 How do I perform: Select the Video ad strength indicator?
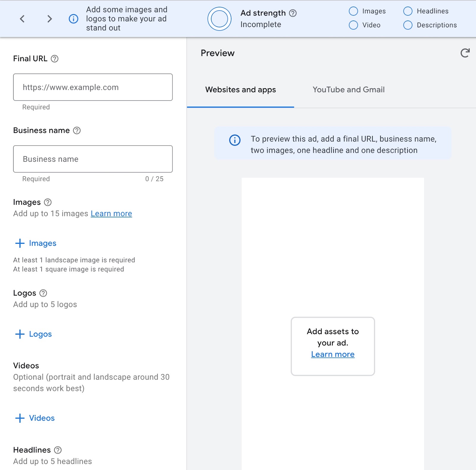(x=353, y=25)
